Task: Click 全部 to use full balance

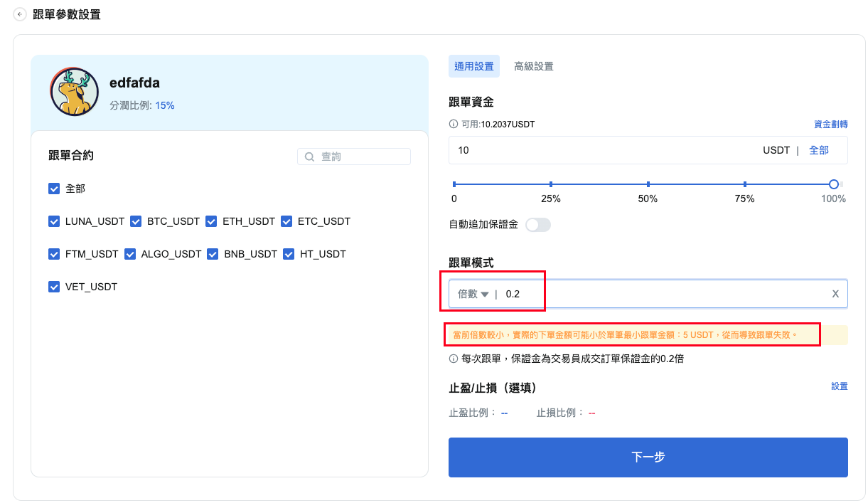Action: click(819, 150)
